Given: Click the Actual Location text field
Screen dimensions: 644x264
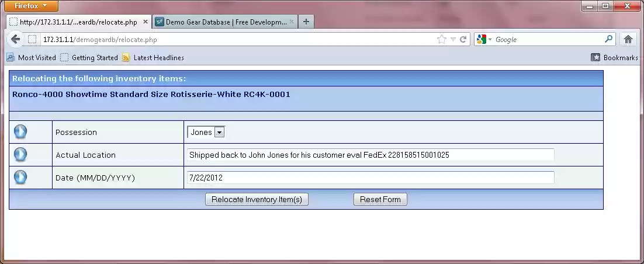Looking at the screenshot, I should (371, 155).
